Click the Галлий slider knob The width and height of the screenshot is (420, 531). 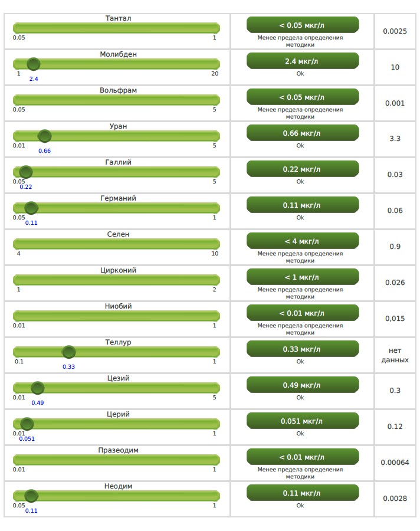[25, 172]
